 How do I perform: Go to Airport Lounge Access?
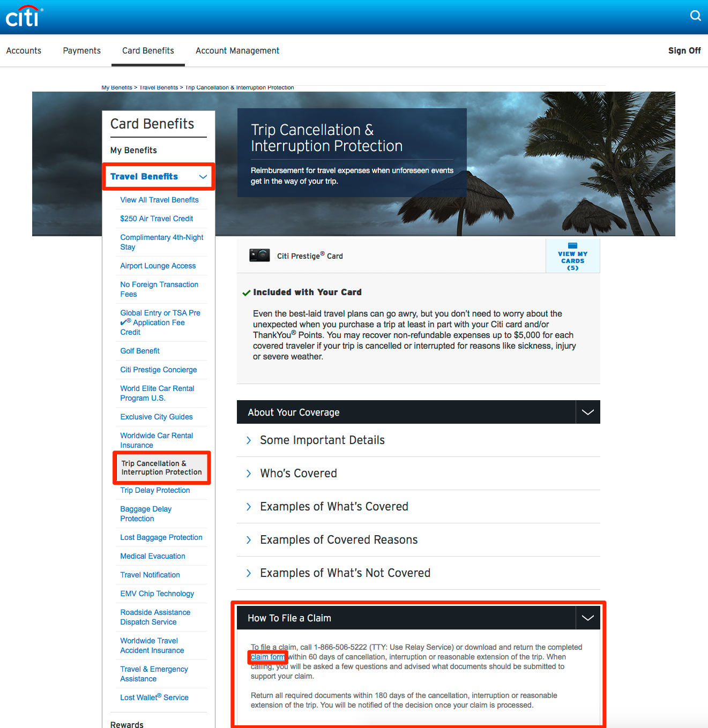158,266
